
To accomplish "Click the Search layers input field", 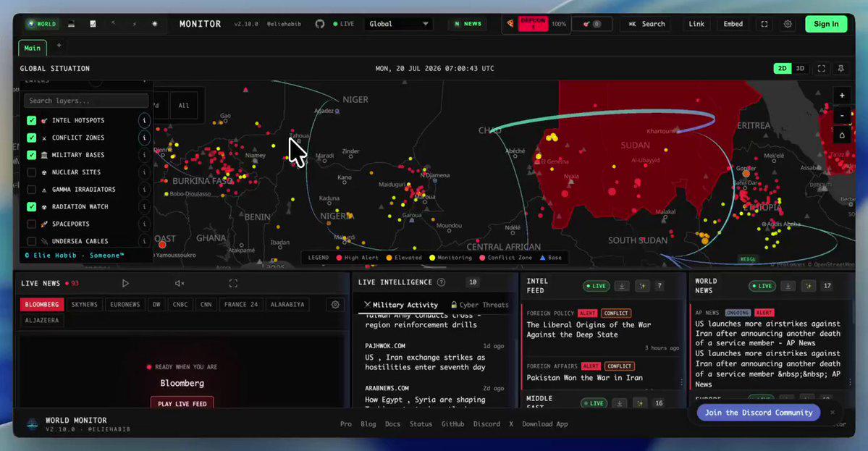I will pos(86,101).
